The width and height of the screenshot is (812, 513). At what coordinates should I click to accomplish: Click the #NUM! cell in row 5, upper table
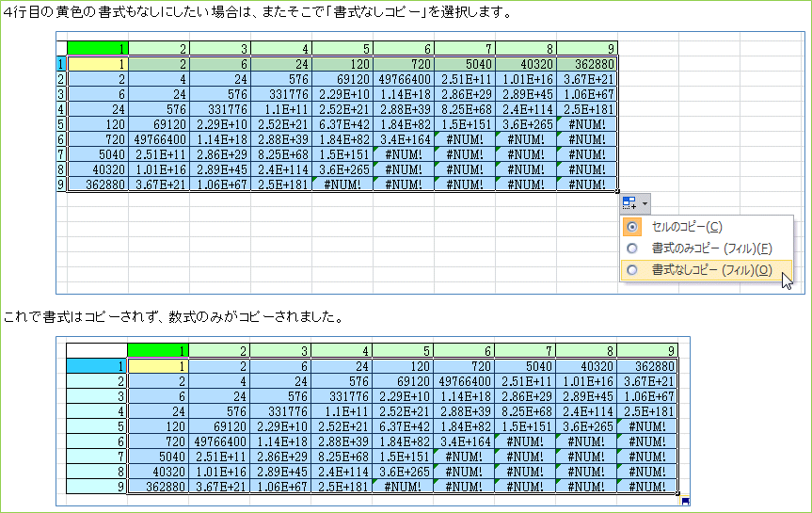click(x=587, y=124)
